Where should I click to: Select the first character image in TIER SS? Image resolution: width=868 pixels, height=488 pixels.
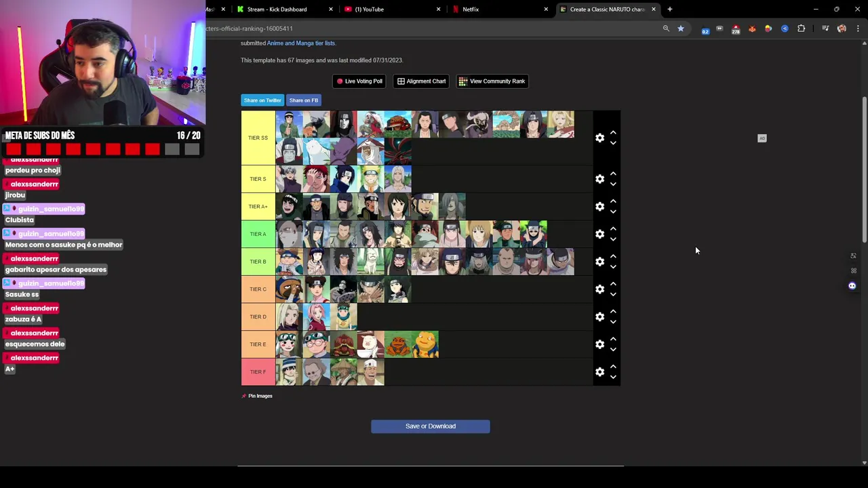click(290, 125)
